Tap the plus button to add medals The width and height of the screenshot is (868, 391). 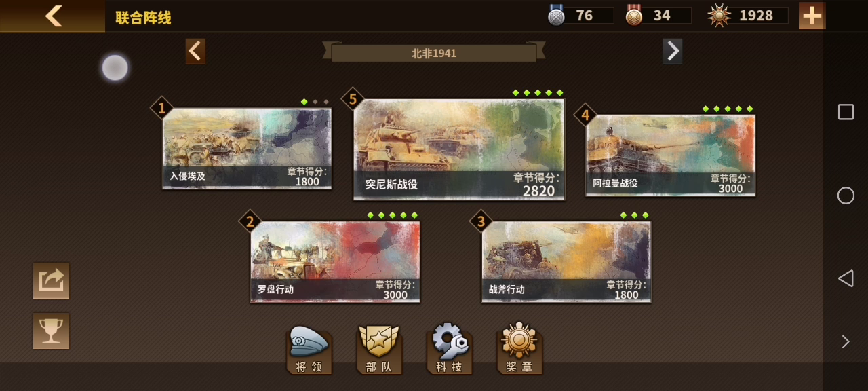point(812,16)
